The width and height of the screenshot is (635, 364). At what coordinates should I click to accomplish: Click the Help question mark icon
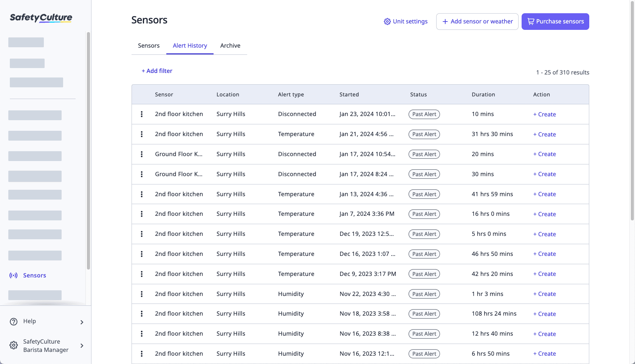click(x=14, y=321)
